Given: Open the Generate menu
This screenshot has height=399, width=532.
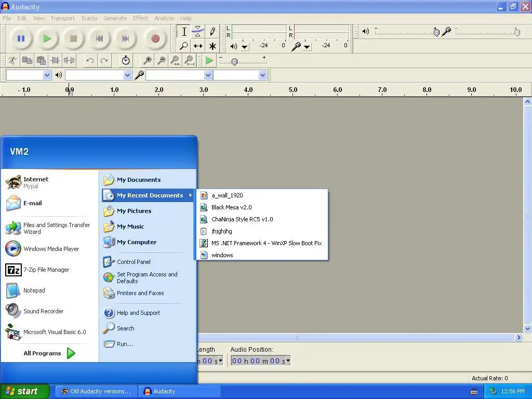Looking at the screenshot, I should [115, 18].
